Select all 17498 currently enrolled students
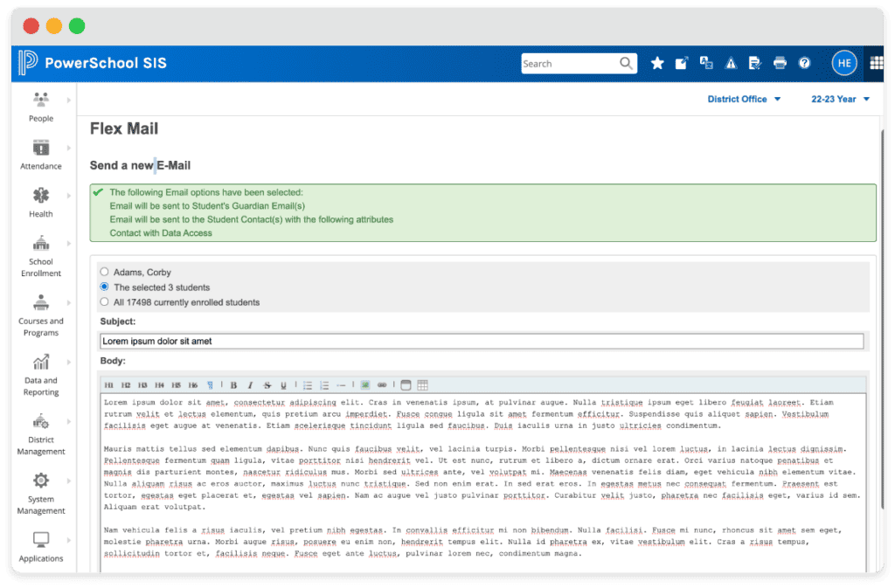 105,302
